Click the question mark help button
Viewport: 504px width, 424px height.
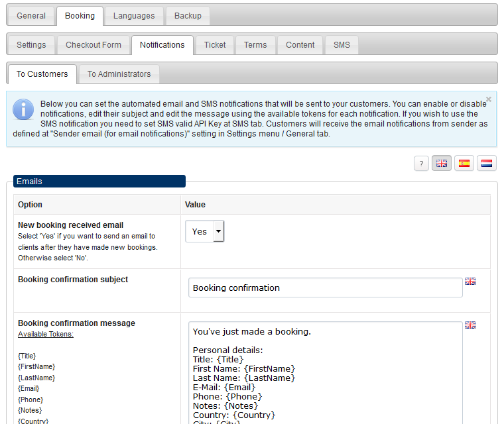click(x=421, y=164)
